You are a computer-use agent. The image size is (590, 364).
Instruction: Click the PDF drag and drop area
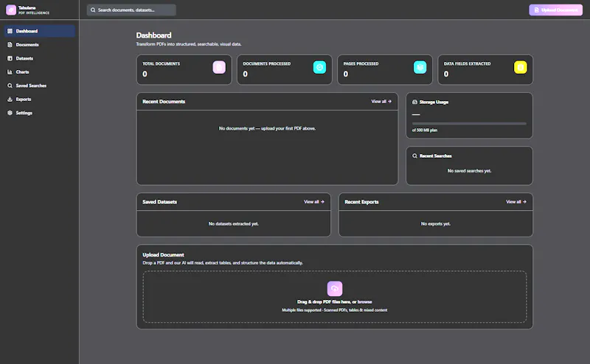pos(335,297)
